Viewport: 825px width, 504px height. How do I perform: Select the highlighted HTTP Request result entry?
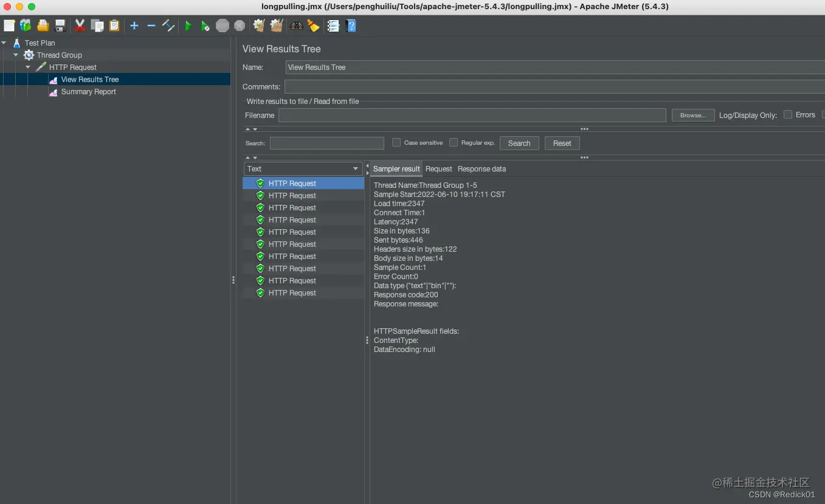point(303,183)
